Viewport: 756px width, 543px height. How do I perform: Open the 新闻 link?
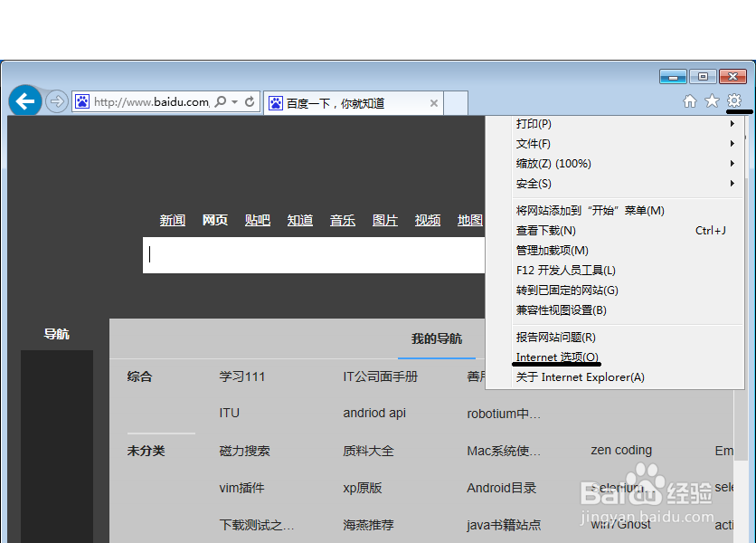[x=173, y=221]
